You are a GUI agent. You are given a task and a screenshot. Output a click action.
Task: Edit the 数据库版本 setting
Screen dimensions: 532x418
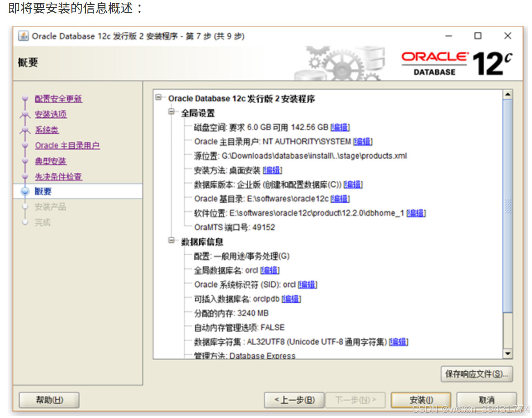pyautogui.click(x=352, y=184)
